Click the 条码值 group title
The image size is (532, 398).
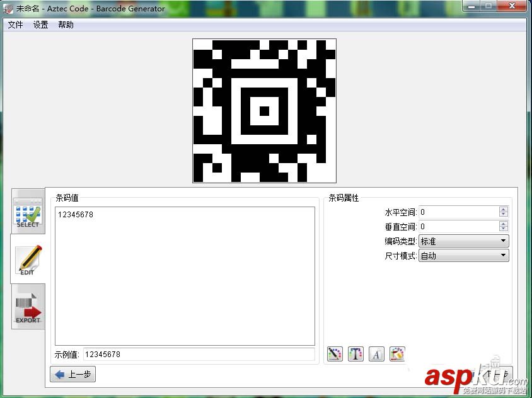[x=67, y=198]
